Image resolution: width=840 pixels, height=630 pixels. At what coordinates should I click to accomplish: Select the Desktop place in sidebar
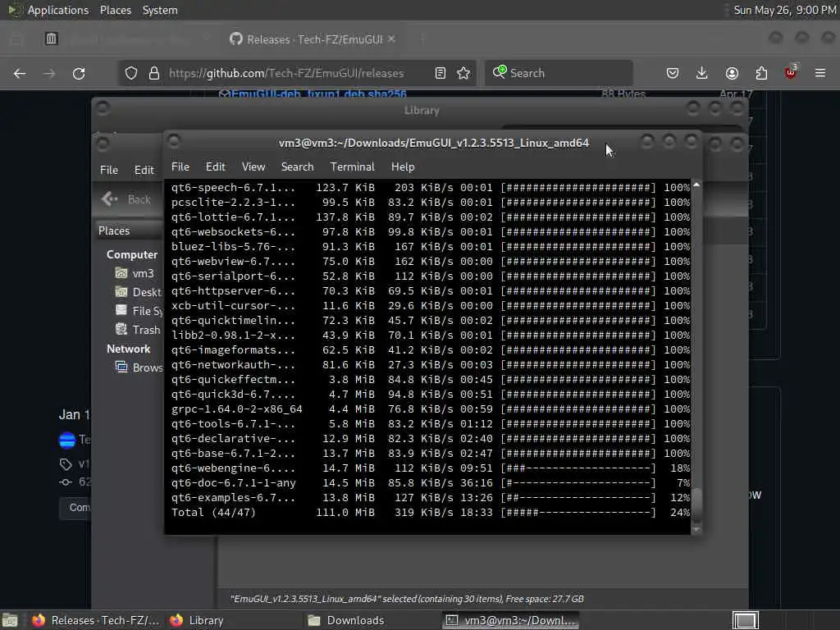[138, 292]
